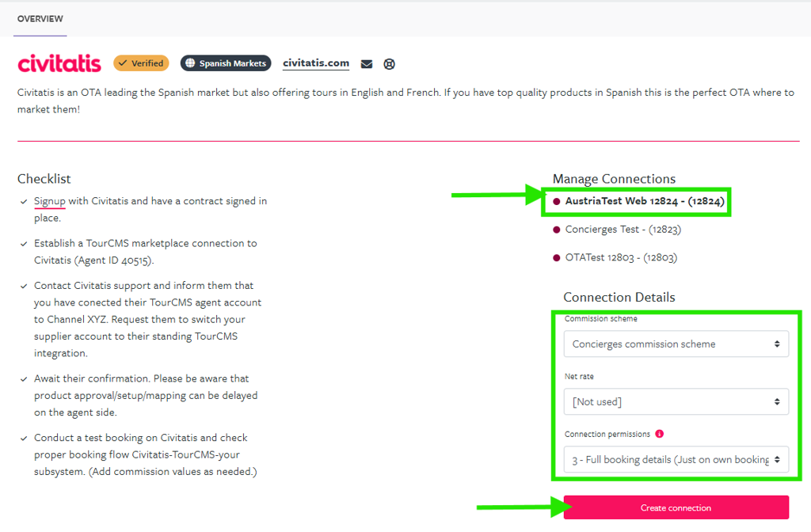Click the Connection permissions info icon
Screen dimensions: 811x532
[x=660, y=434]
